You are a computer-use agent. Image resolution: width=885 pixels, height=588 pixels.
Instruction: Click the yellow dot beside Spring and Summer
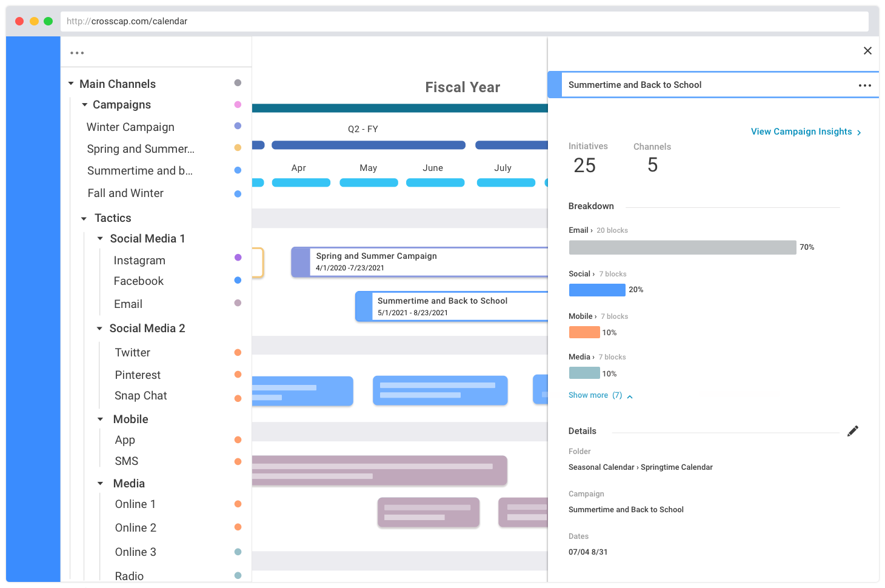(x=238, y=148)
